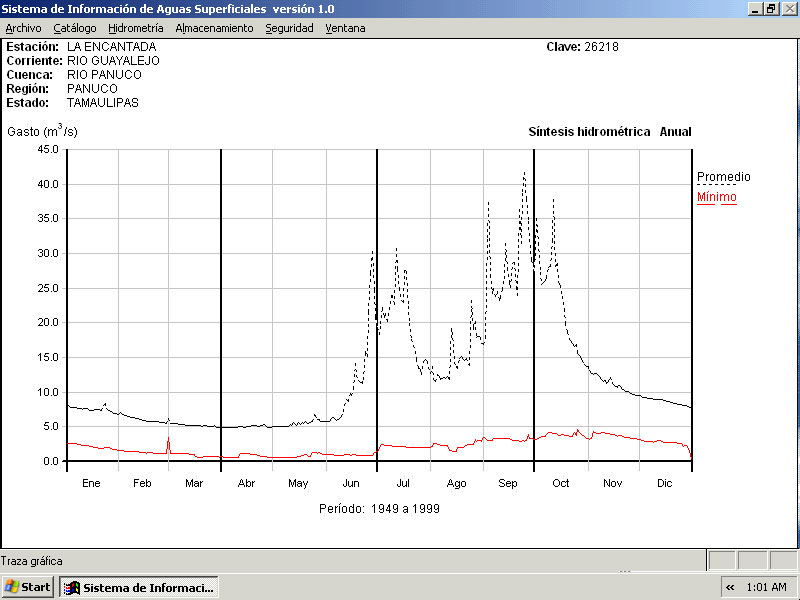Click the LA ENCANTADA station name
The height and width of the screenshot is (600, 800).
coord(111,47)
